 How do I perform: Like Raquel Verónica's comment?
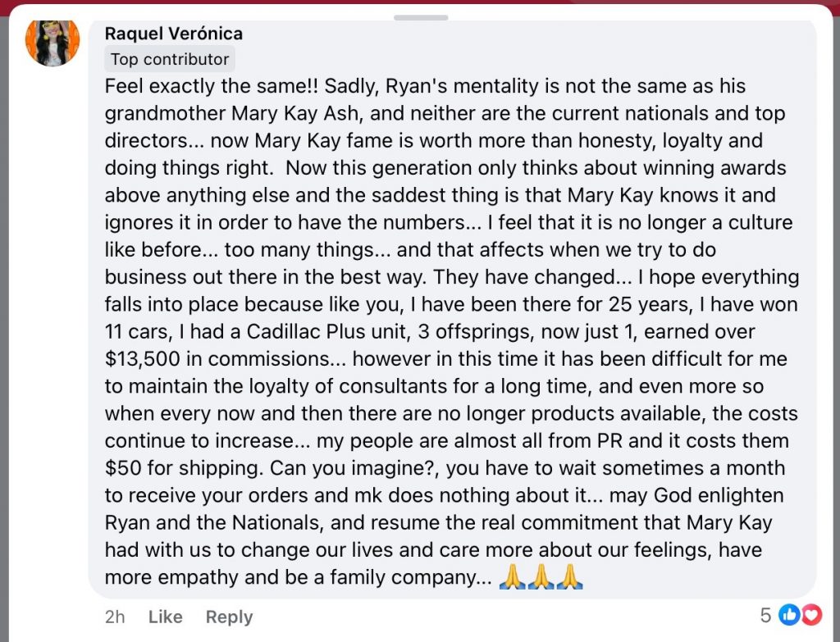[x=166, y=617]
